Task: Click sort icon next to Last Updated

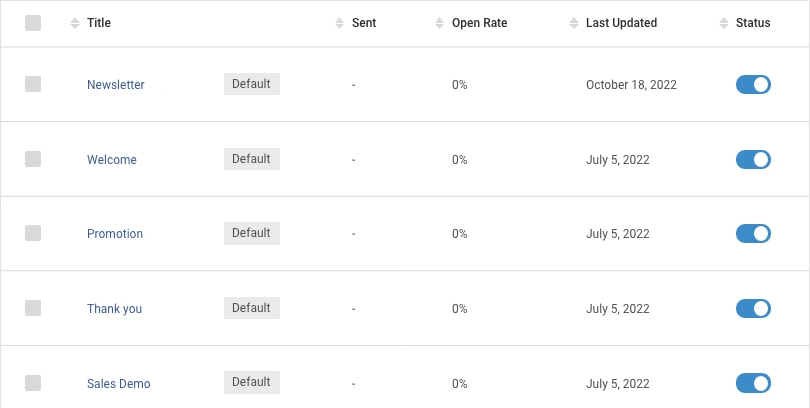Action: pyautogui.click(x=574, y=23)
